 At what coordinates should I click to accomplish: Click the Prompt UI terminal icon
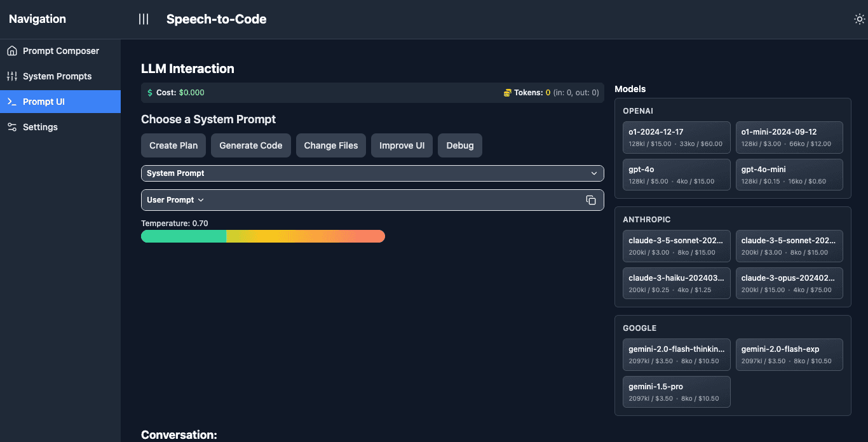12,102
